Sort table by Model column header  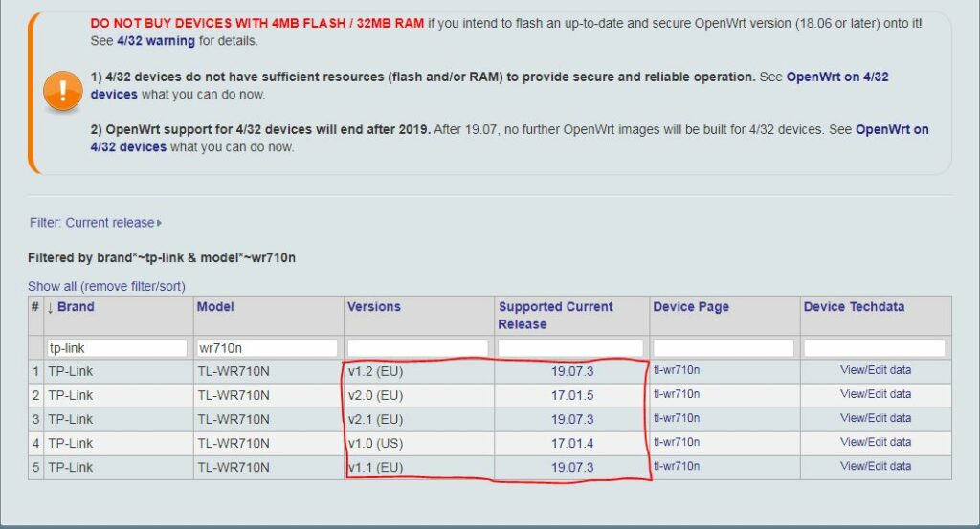click(x=215, y=307)
